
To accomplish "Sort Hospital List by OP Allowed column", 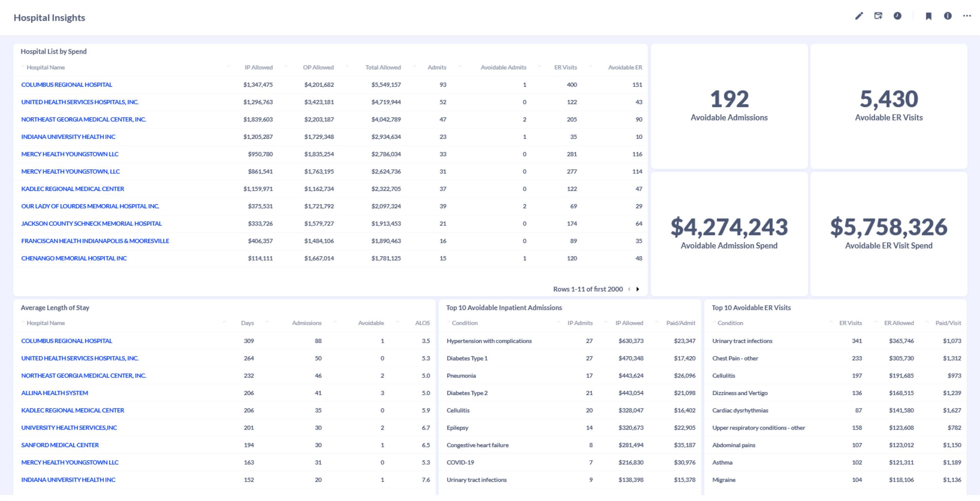I will (318, 67).
